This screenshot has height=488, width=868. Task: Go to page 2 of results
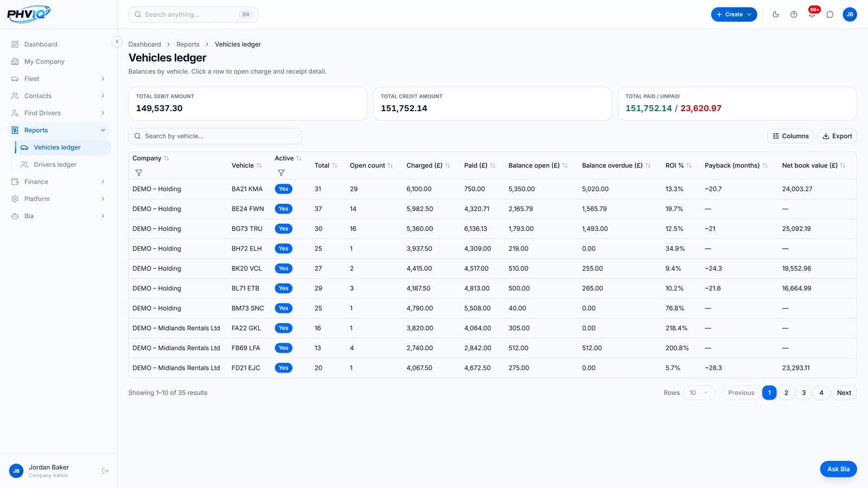tap(787, 393)
